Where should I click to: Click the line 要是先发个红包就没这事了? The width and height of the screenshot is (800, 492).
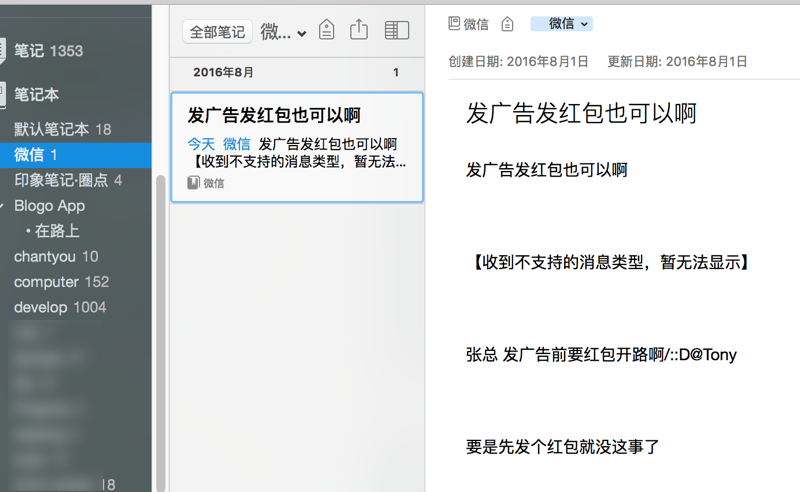click(563, 447)
